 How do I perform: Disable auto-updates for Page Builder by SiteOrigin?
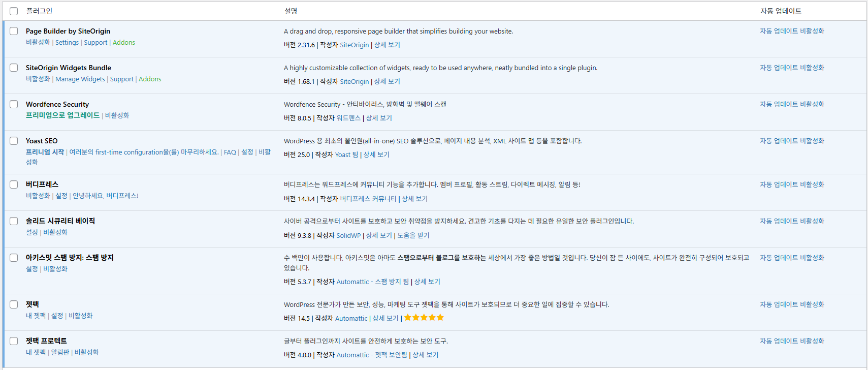coord(792,31)
